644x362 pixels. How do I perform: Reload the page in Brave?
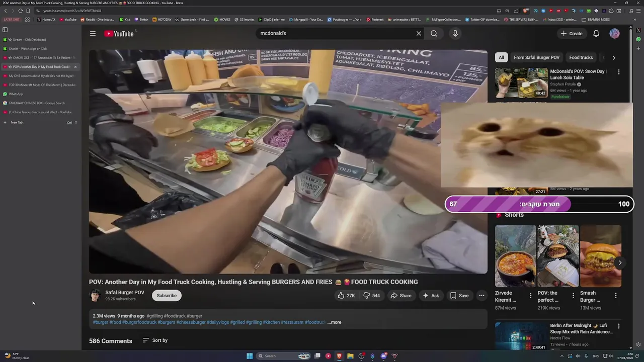coord(20,11)
